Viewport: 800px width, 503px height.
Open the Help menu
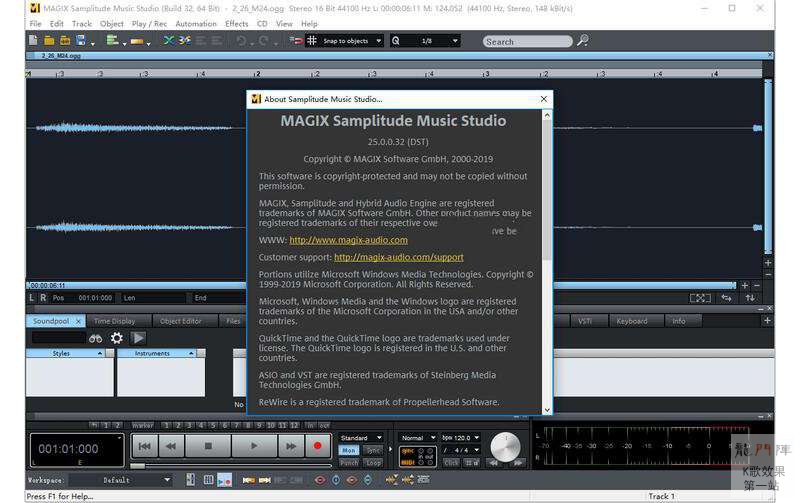point(309,23)
